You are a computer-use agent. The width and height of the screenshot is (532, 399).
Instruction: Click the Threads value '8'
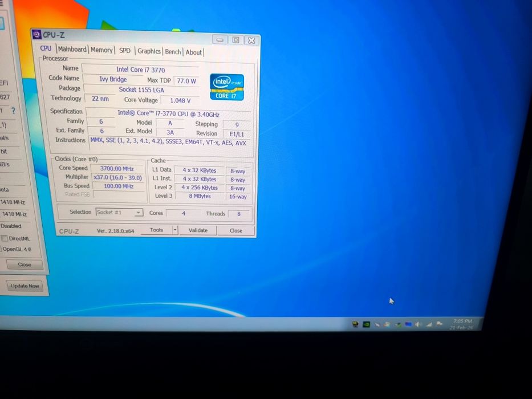[x=239, y=214]
